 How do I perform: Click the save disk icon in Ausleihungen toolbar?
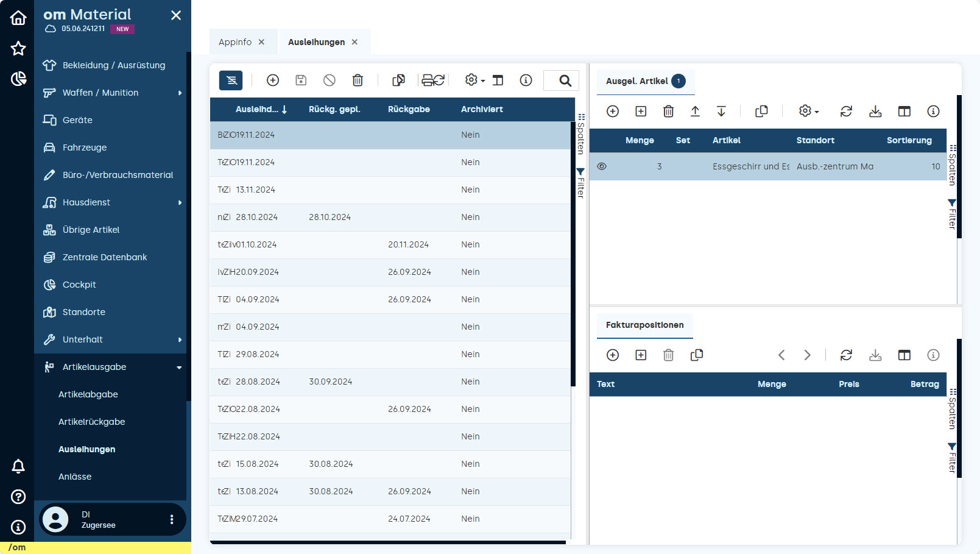pos(301,80)
